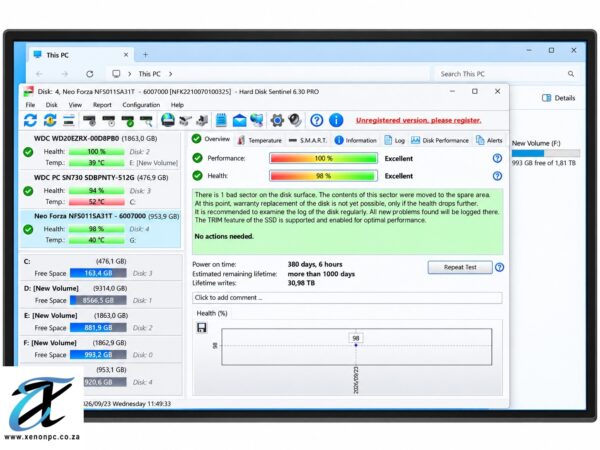Click the forward arrow in This PC window
This screenshot has height=450, width=600.
point(64,74)
